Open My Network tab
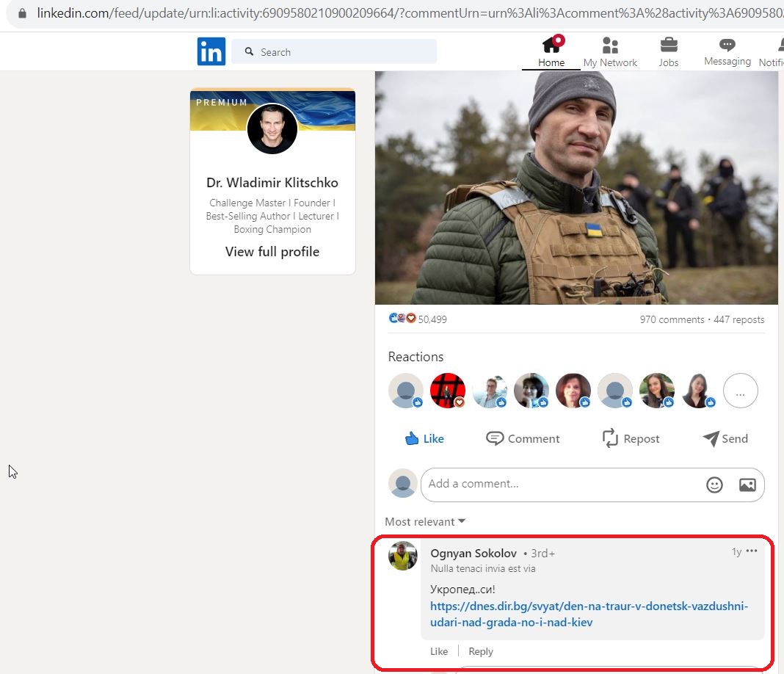Viewport: 784px width, 674px height. (x=610, y=51)
